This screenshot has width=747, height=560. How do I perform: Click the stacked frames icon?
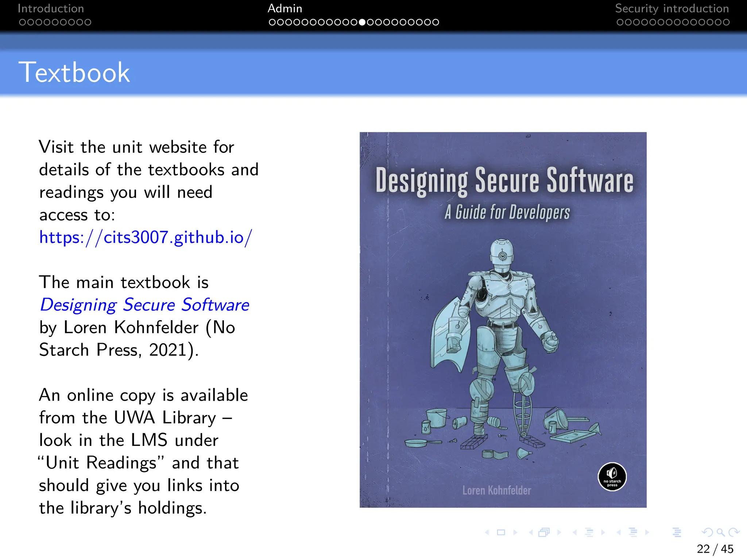pyautogui.click(x=544, y=533)
